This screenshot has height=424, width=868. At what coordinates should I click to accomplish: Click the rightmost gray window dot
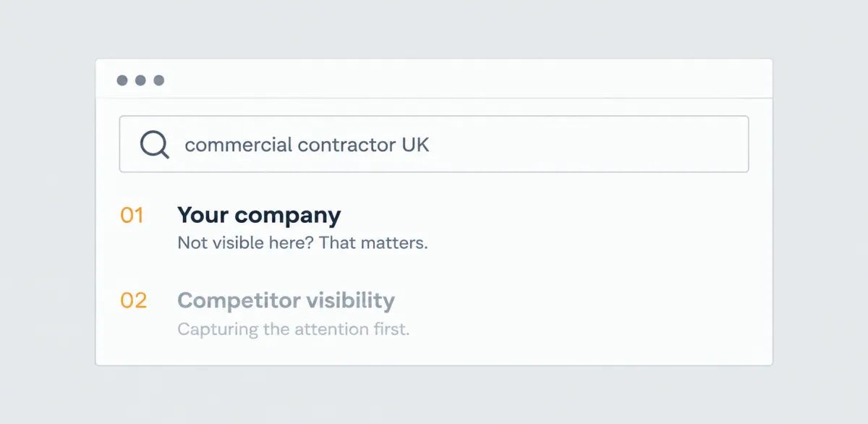click(x=158, y=80)
